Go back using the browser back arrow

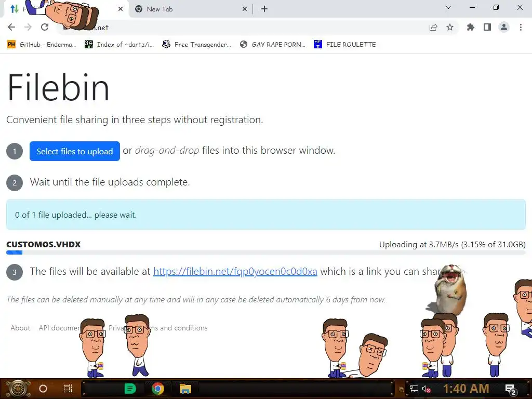tap(11, 27)
